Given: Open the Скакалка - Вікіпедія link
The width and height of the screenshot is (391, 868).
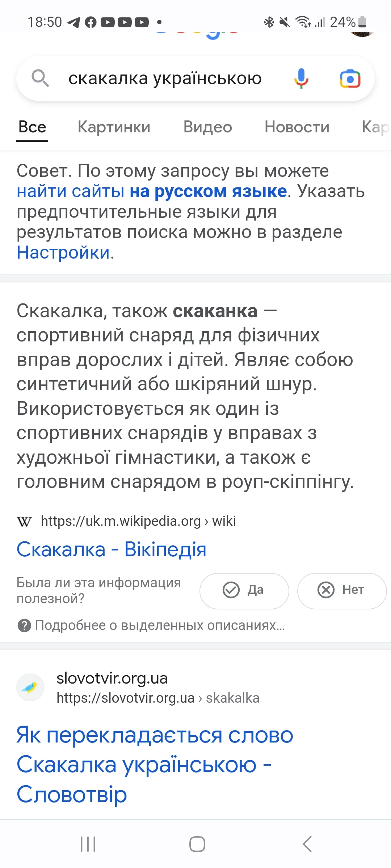Looking at the screenshot, I should [112, 549].
